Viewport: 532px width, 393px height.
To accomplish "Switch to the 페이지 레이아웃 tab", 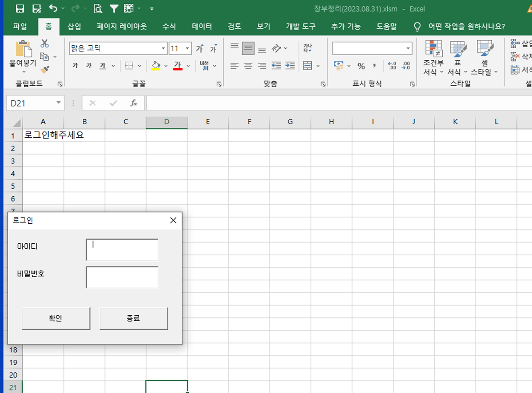I will tap(122, 27).
